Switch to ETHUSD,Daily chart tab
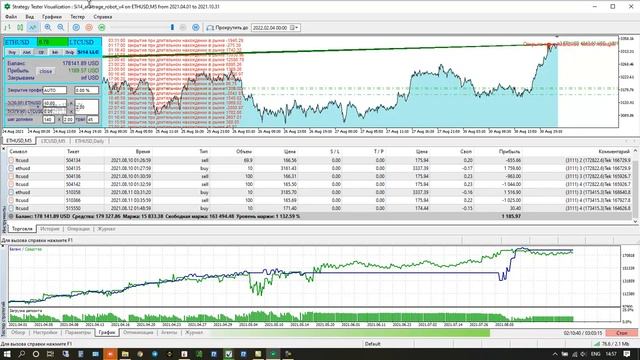 89,141
